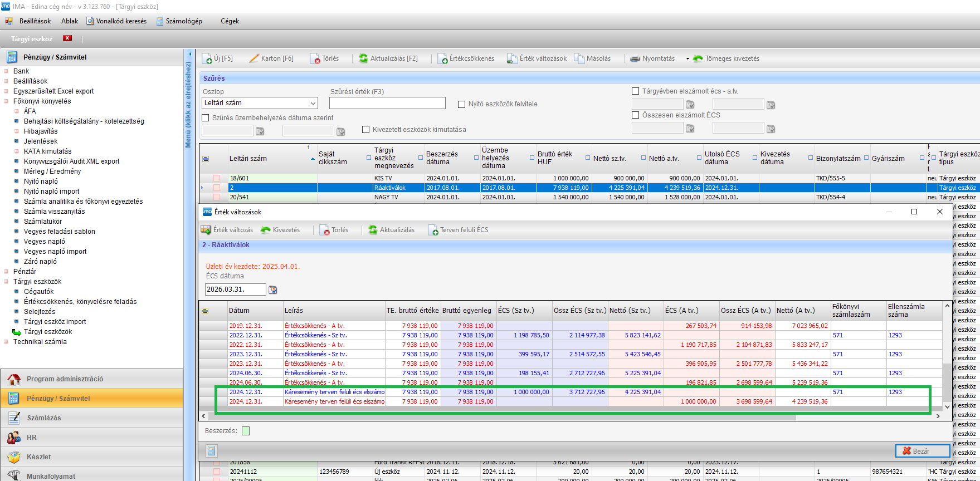Click the Nyomtatás printer icon

(x=635, y=58)
